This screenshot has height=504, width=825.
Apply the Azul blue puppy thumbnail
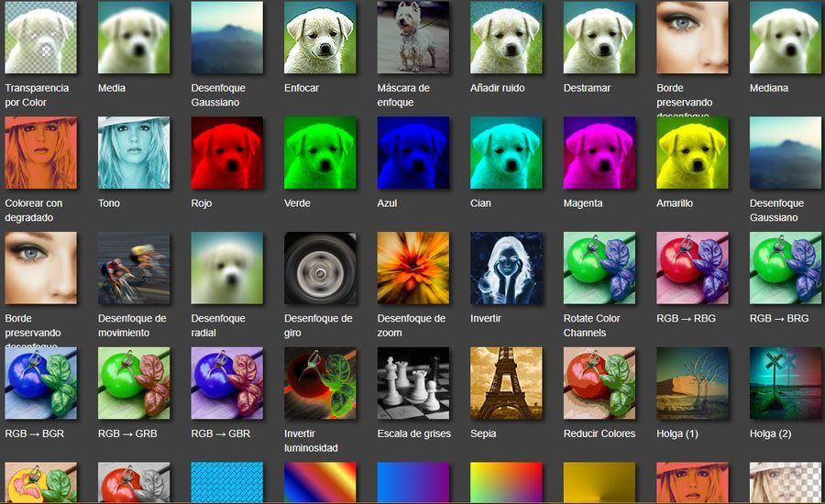413,152
